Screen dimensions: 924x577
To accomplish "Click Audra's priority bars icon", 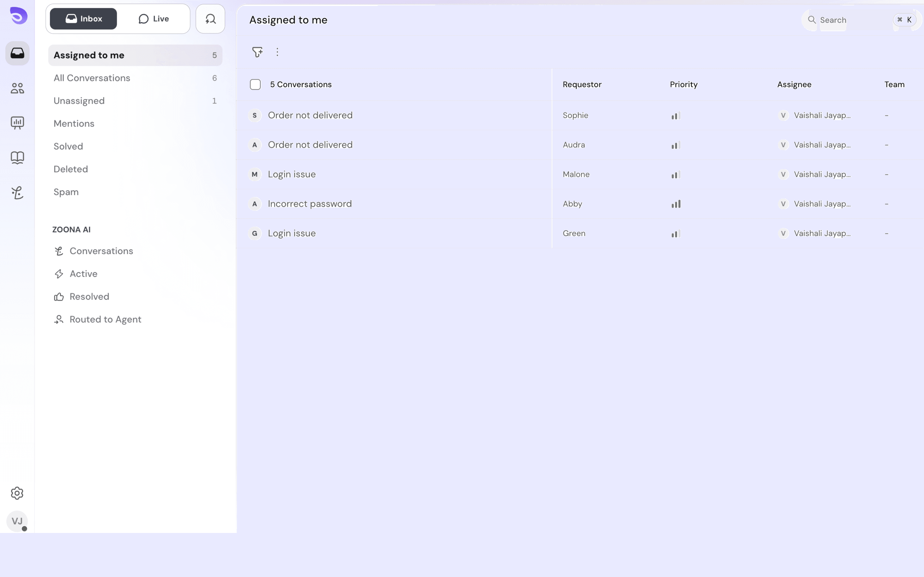I will coord(676,145).
